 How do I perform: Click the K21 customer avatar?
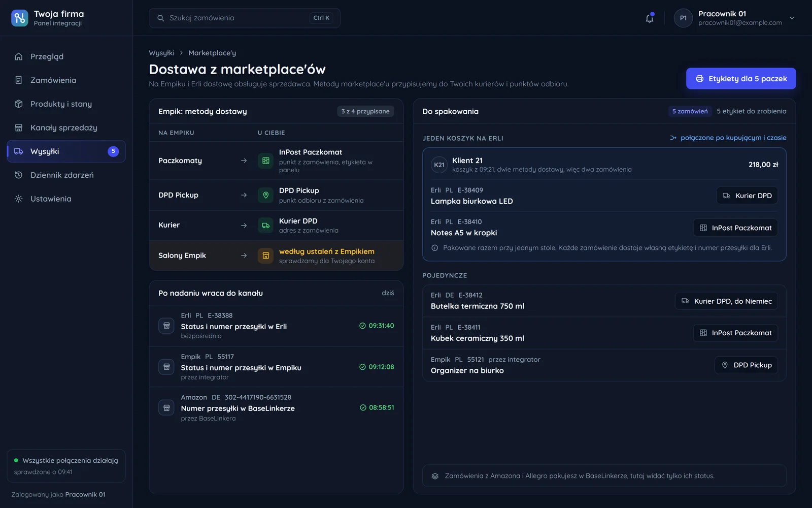click(439, 165)
